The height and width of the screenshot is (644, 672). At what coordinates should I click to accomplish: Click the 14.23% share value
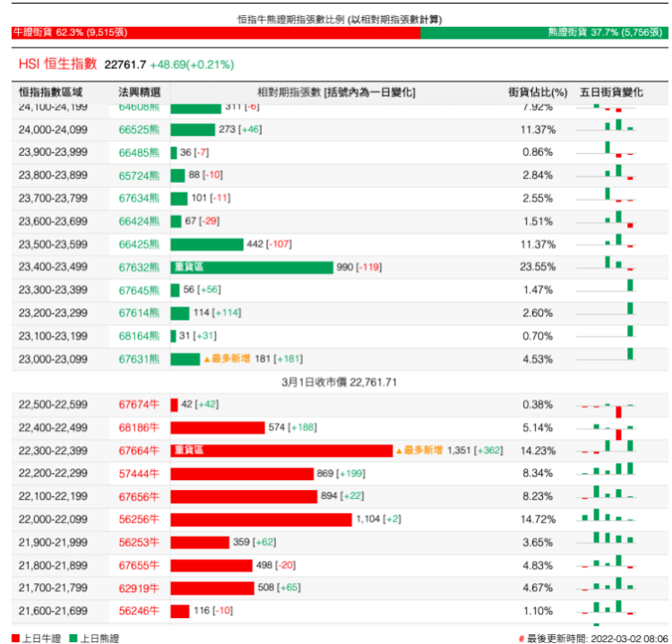[538, 451]
